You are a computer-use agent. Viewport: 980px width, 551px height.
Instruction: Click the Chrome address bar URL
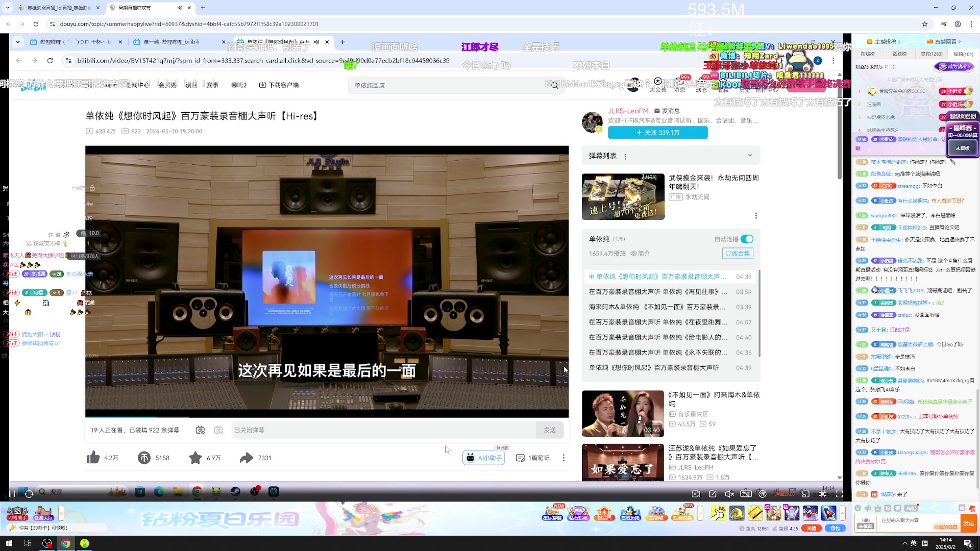[189, 24]
